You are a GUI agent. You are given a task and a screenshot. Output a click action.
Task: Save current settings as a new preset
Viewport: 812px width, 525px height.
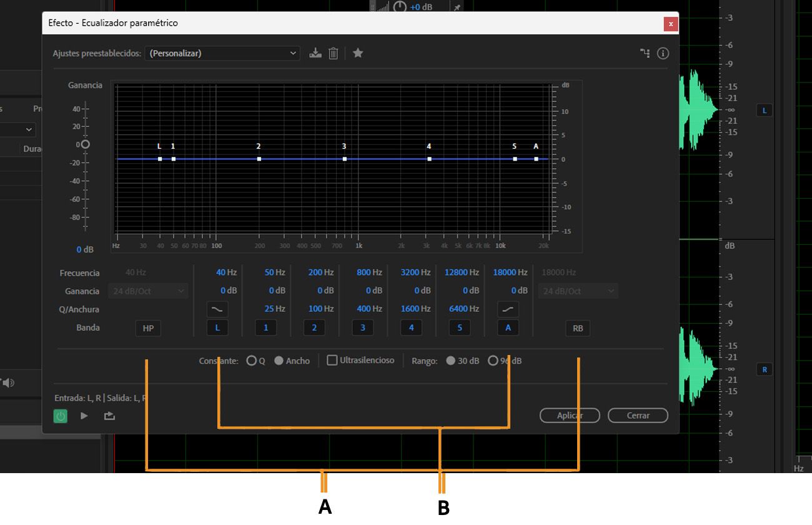pyautogui.click(x=315, y=53)
